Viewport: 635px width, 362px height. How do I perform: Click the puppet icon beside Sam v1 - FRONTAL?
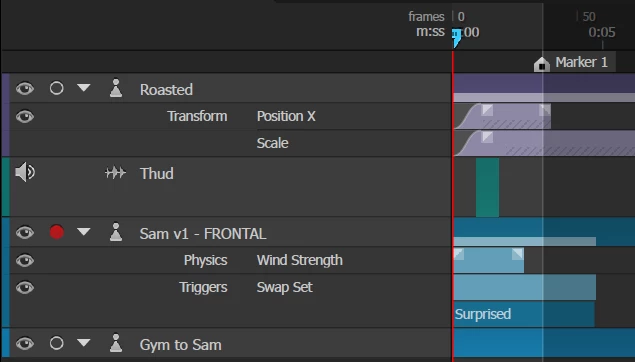point(116,232)
